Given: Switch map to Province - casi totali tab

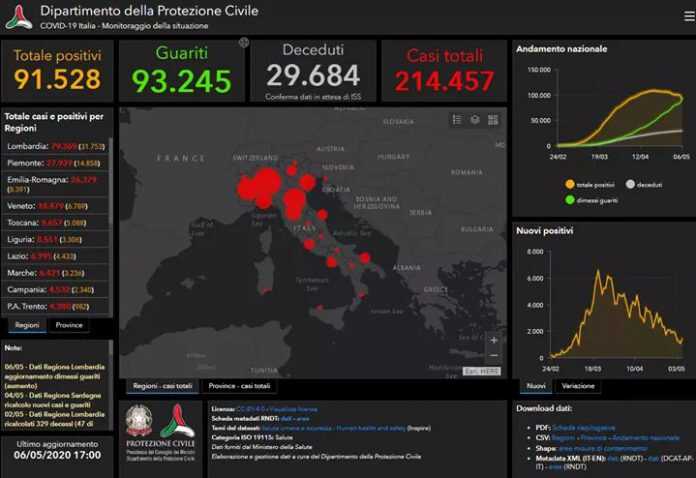Looking at the screenshot, I should pyautogui.click(x=239, y=386).
